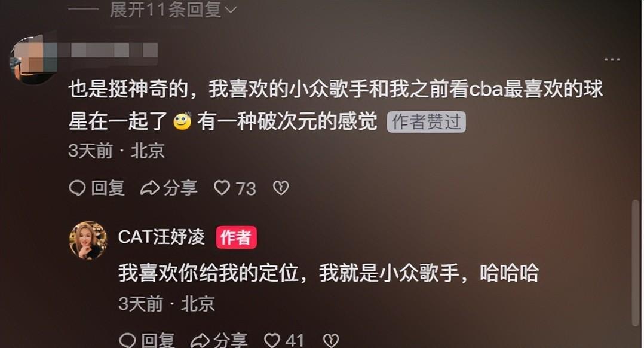Click the speech bubble reply icon on first comment
Screen dimensions: 644x348
77,188
